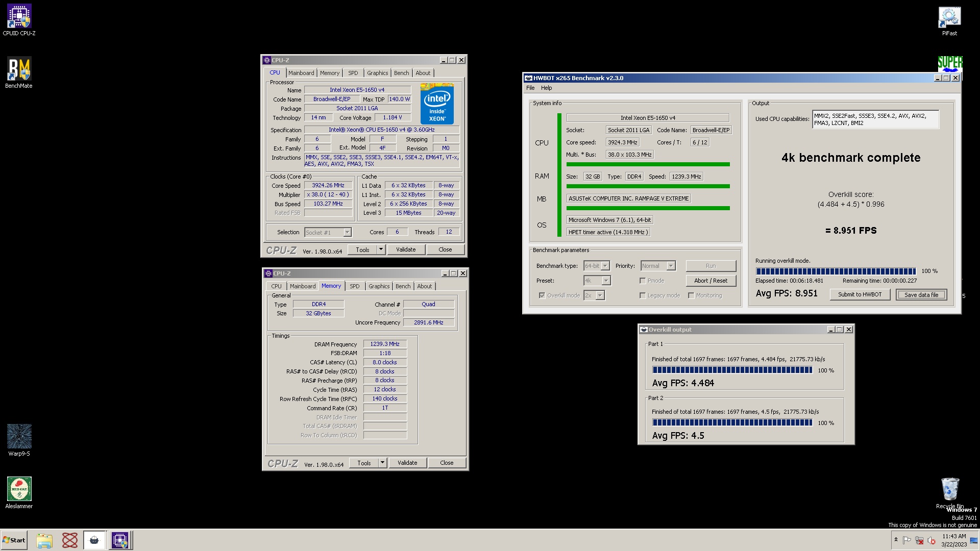Click the Run button
980x551 pixels.
click(710, 266)
